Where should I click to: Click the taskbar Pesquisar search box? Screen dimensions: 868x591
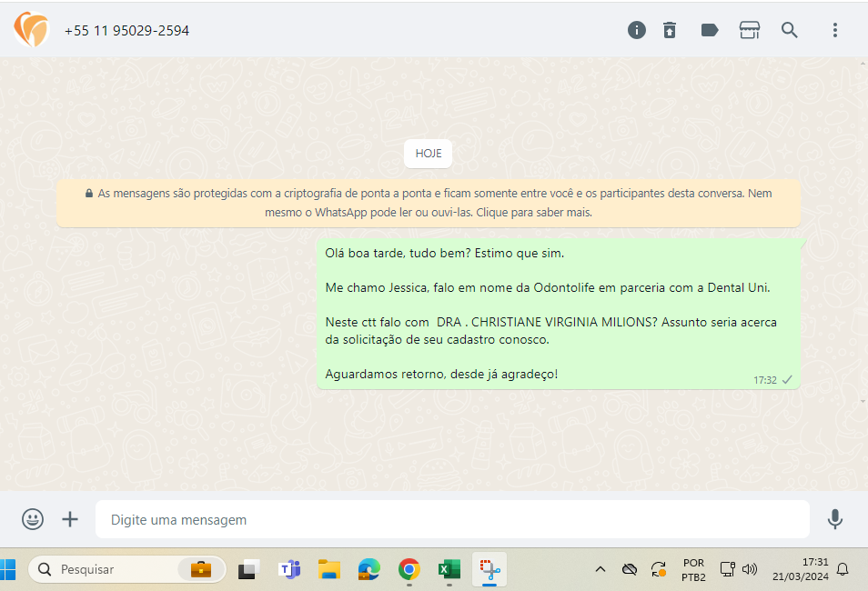(x=126, y=569)
